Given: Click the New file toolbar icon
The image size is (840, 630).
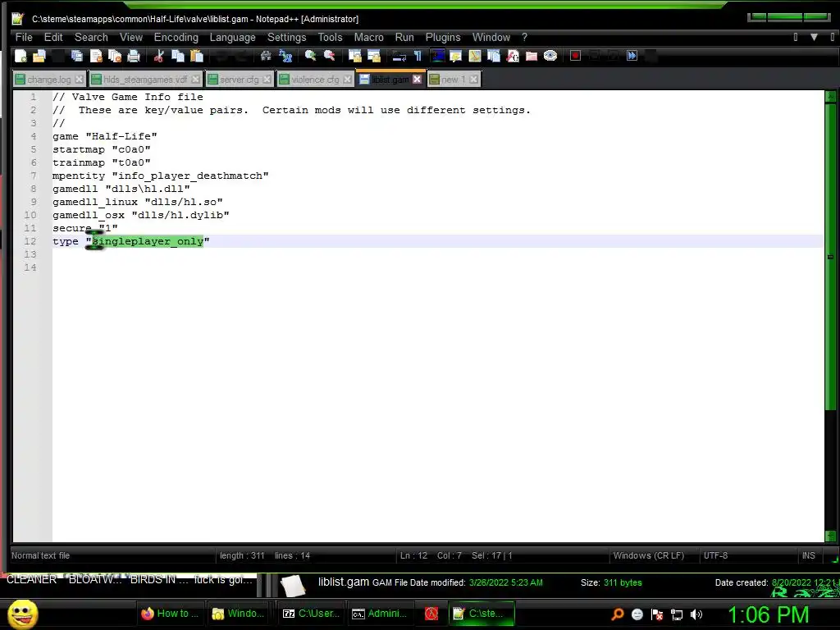Looking at the screenshot, I should click(21, 56).
